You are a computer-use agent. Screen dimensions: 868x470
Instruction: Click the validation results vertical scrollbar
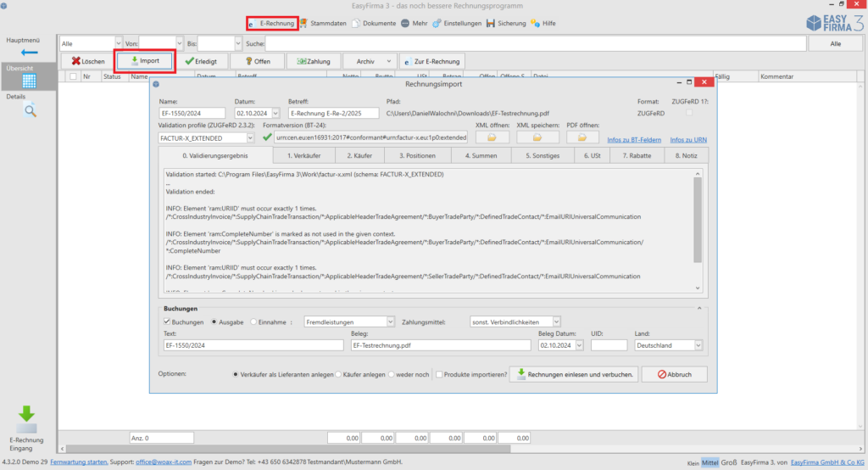click(698, 220)
